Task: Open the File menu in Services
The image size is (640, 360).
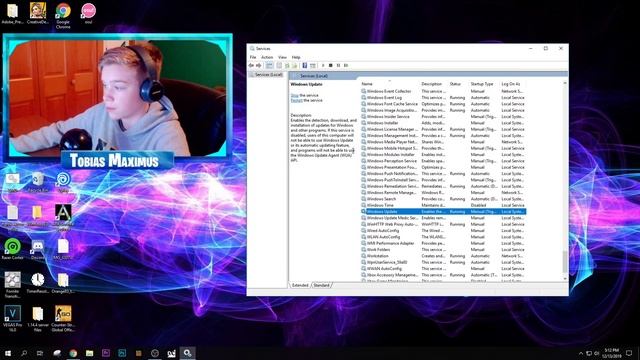Action: (x=253, y=57)
